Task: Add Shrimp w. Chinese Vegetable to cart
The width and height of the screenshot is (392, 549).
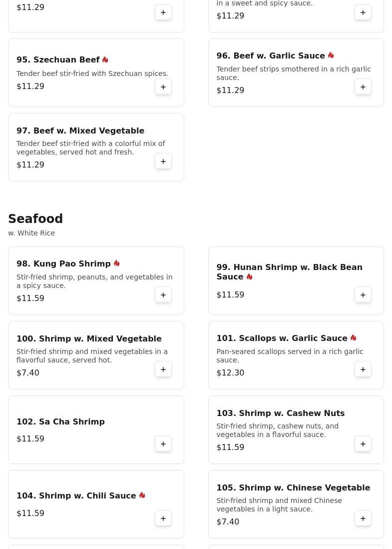Action: 363,518
